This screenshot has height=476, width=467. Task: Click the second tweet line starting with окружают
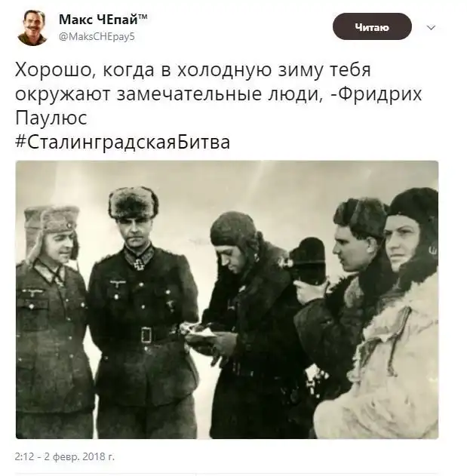pyautogui.click(x=218, y=94)
